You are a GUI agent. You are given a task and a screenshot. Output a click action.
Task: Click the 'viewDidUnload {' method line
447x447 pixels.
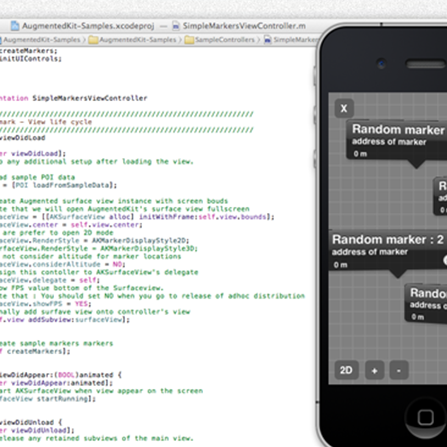31,423
